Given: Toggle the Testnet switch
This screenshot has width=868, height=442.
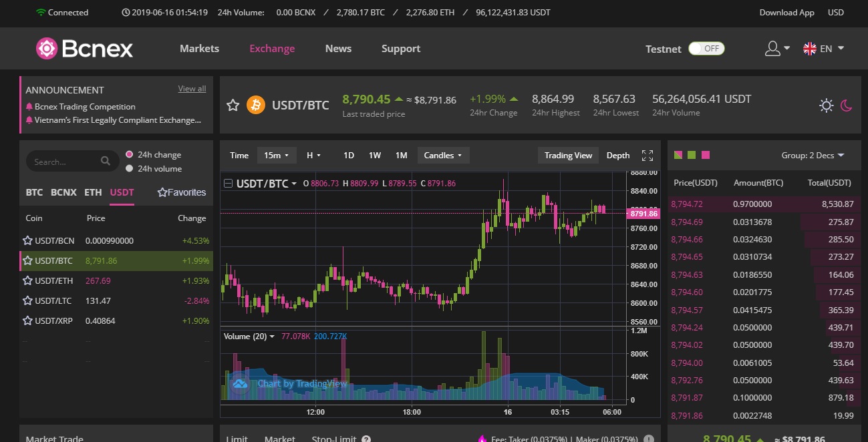Looking at the screenshot, I should pyautogui.click(x=706, y=48).
